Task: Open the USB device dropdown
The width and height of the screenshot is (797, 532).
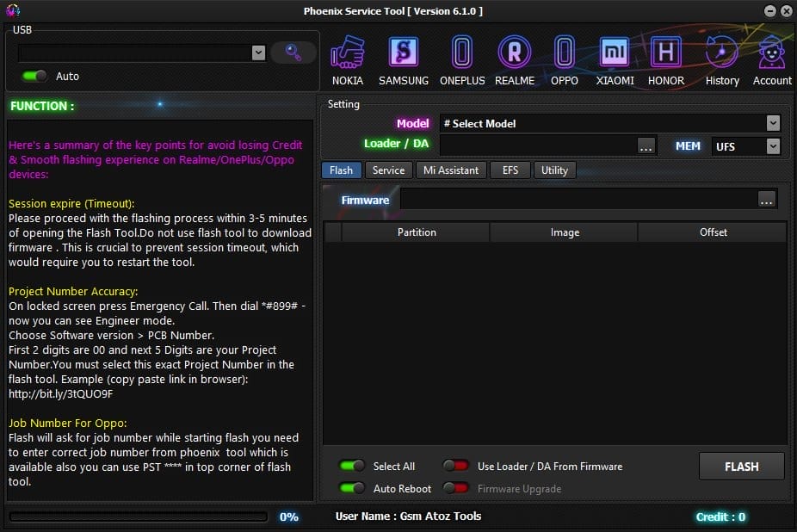Action: click(259, 53)
